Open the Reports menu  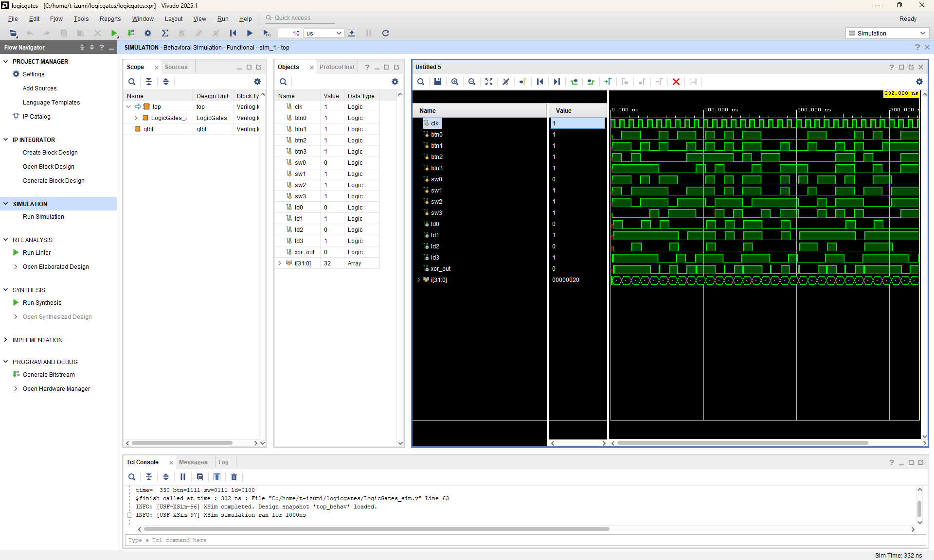pos(110,18)
